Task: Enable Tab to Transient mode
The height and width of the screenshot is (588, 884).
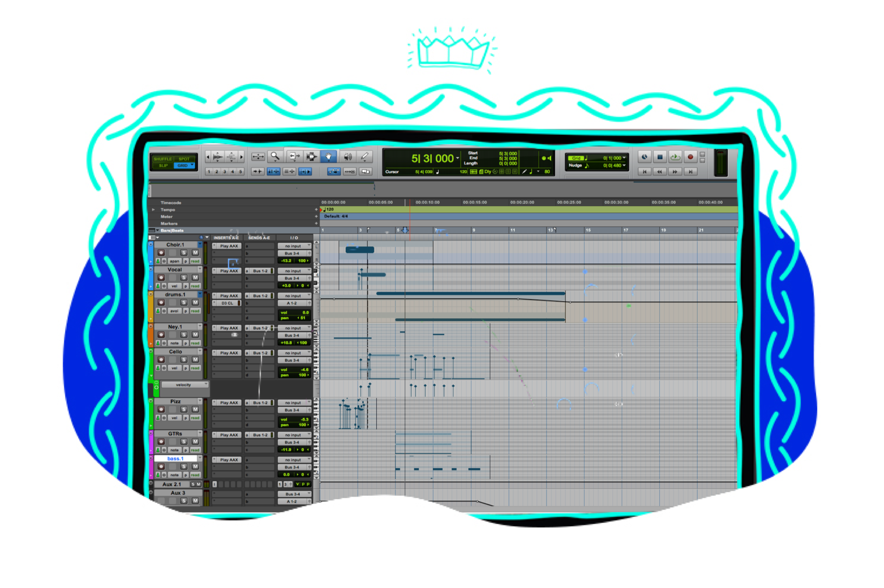Action: 258,172
